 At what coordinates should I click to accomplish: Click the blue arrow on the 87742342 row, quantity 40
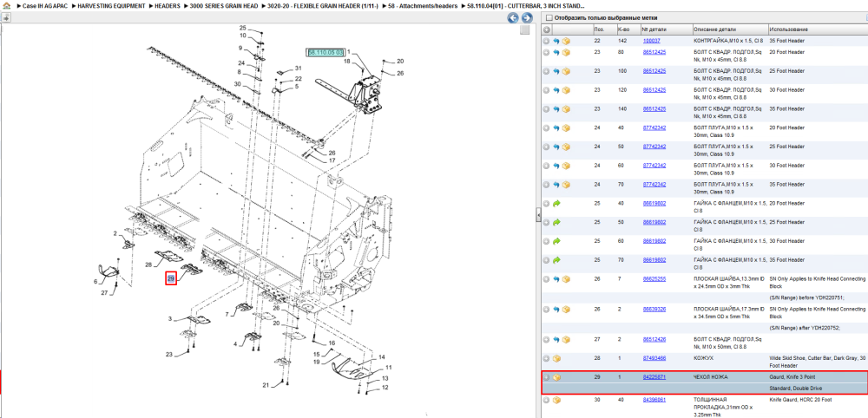(x=556, y=127)
